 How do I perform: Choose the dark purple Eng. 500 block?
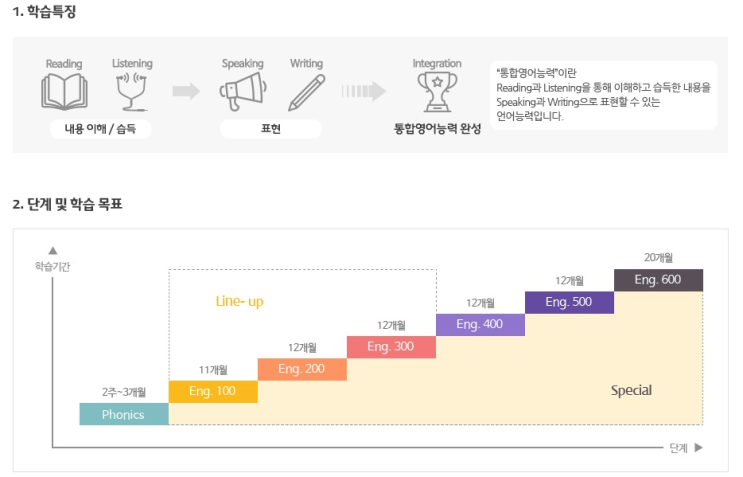click(569, 302)
